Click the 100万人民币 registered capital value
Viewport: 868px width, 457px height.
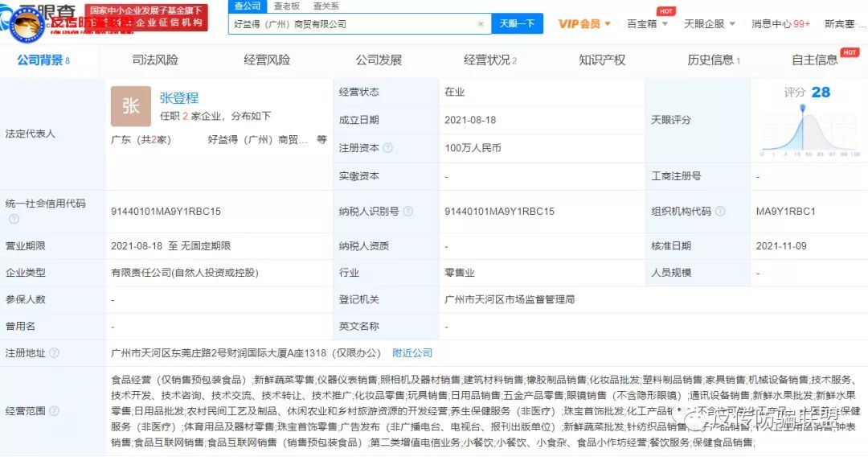473,148
